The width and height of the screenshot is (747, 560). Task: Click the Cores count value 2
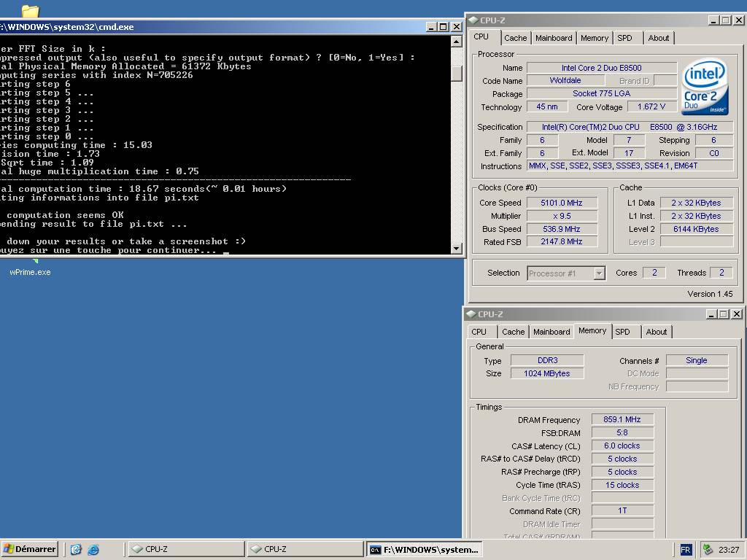654,273
